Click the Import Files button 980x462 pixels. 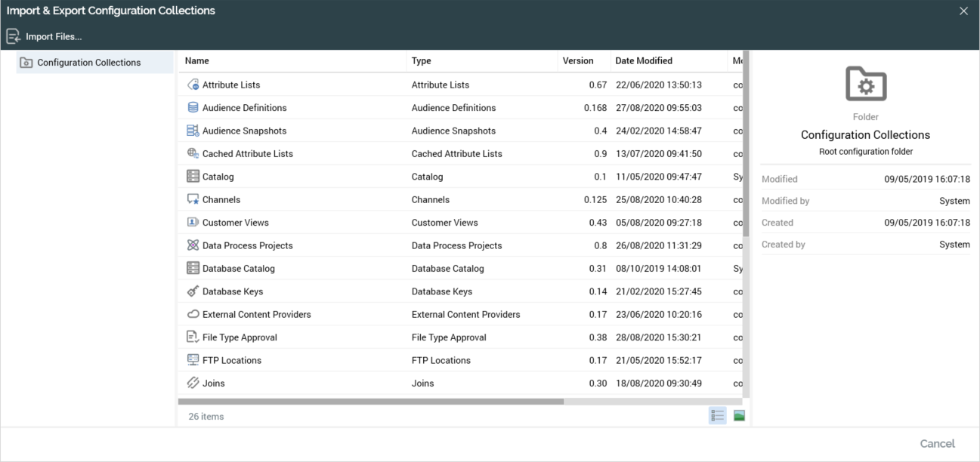pyautogui.click(x=44, y=36)
